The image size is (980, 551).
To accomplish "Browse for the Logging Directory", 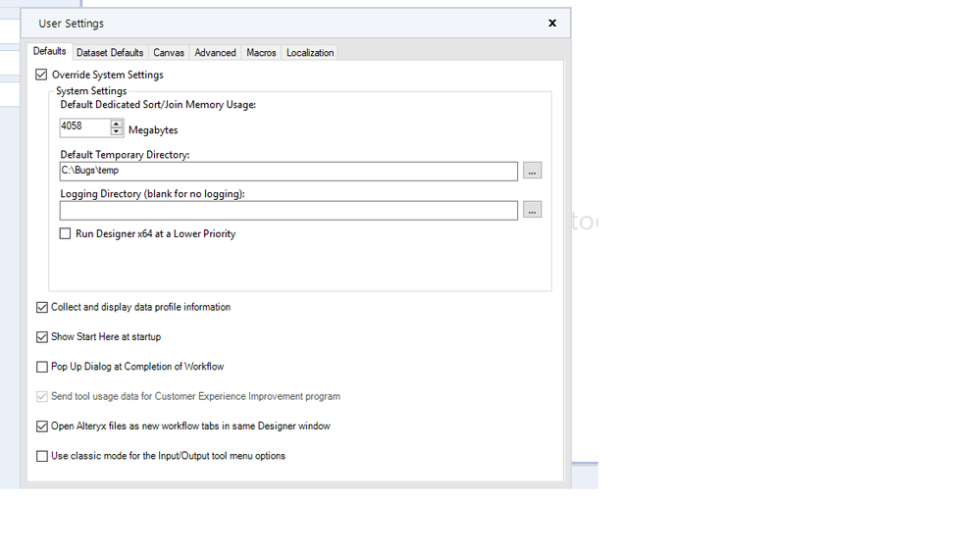I will 532,210.
